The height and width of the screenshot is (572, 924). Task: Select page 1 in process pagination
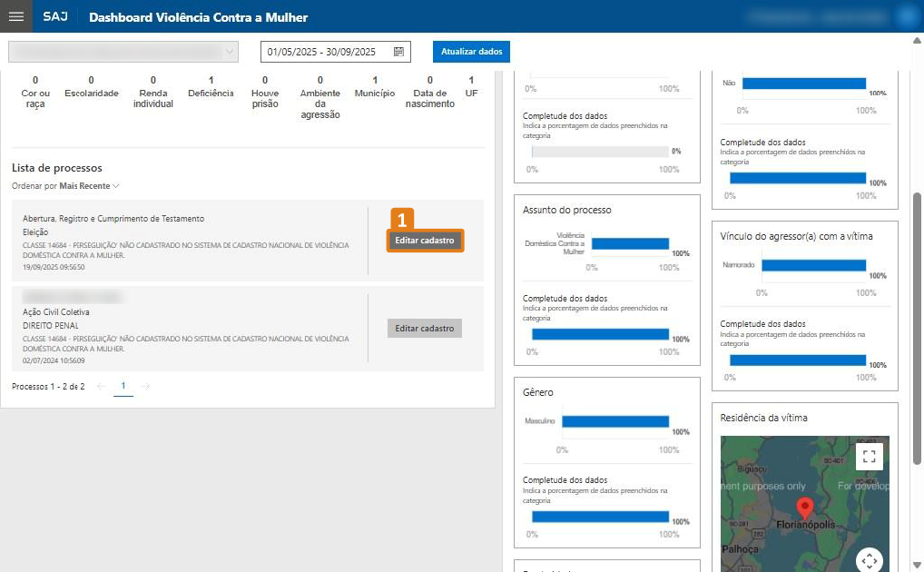click(123, 386)
